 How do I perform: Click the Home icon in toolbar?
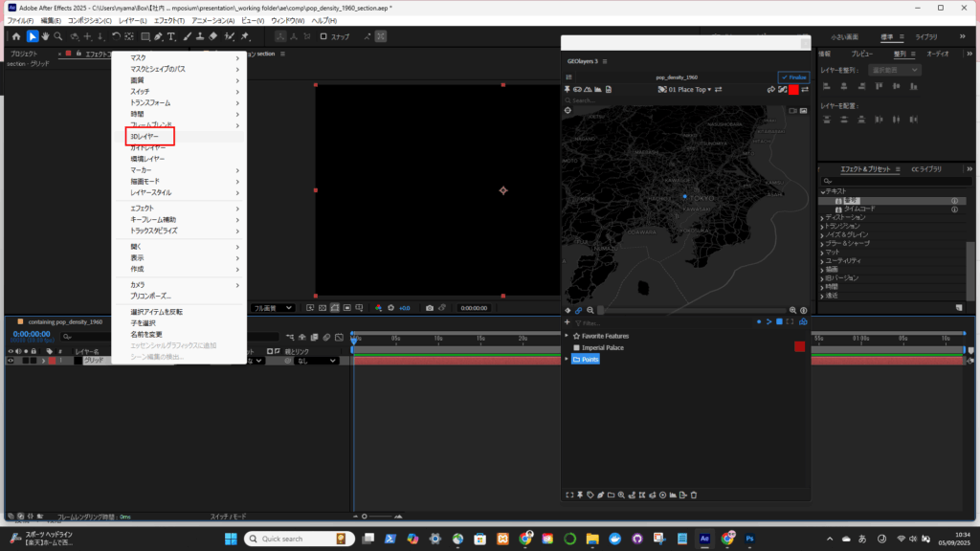click(16, 36)
